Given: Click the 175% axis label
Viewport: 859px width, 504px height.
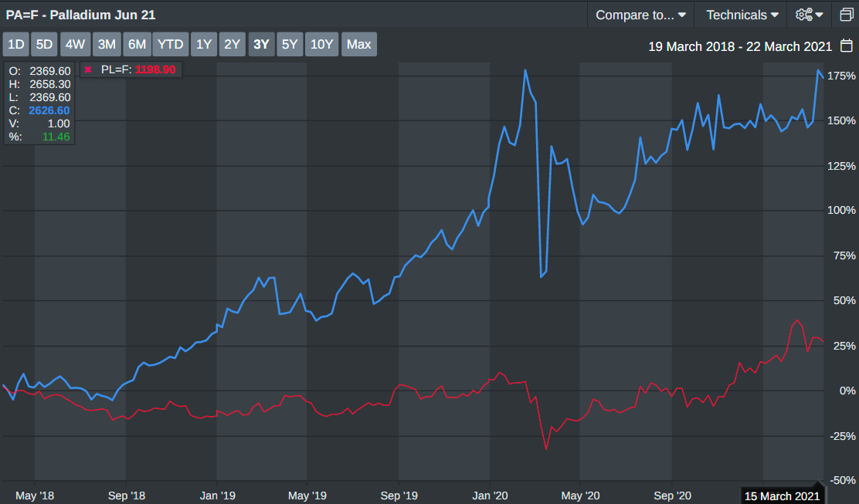Looking at the screenshot, I should [x=841, y=76].
